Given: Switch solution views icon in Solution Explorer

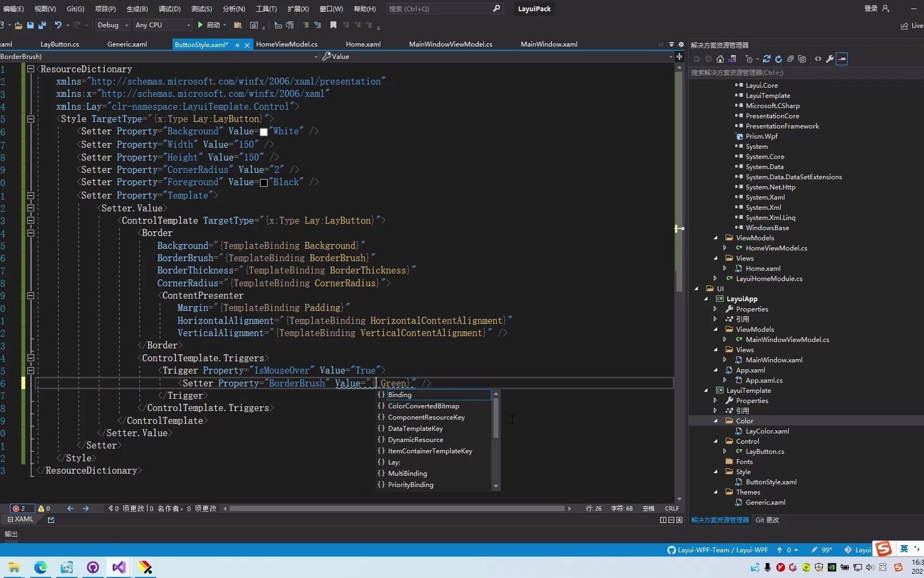Looking at the screenshot, I should [x=732, y=59].
